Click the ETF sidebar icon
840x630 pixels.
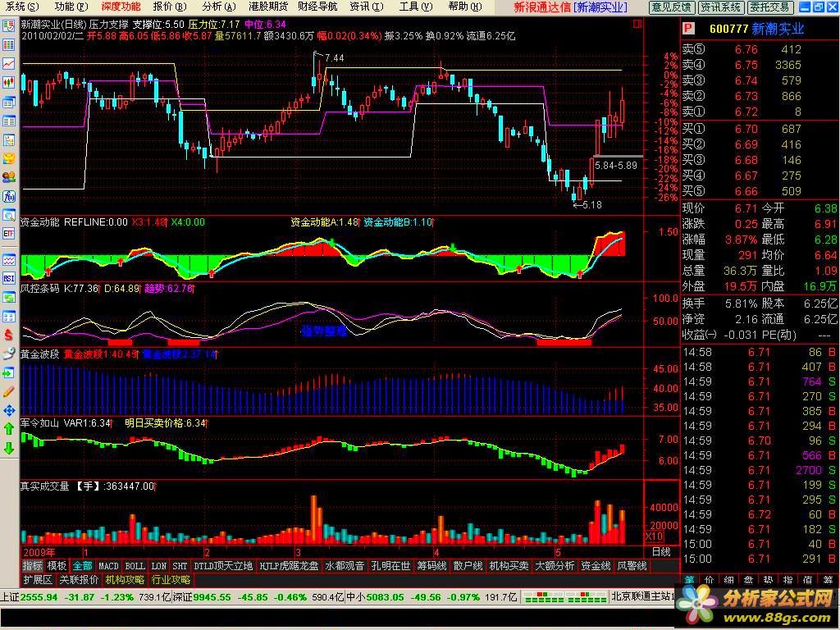(8, 234)
